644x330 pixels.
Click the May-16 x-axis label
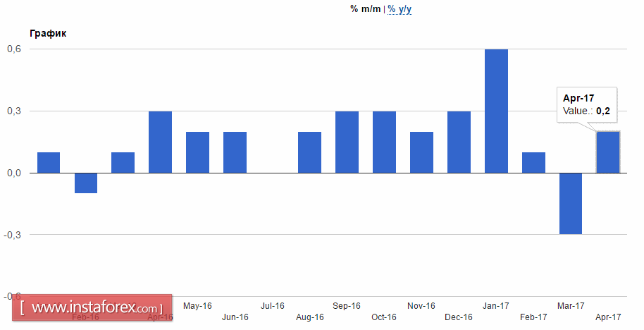click(197, 306)
